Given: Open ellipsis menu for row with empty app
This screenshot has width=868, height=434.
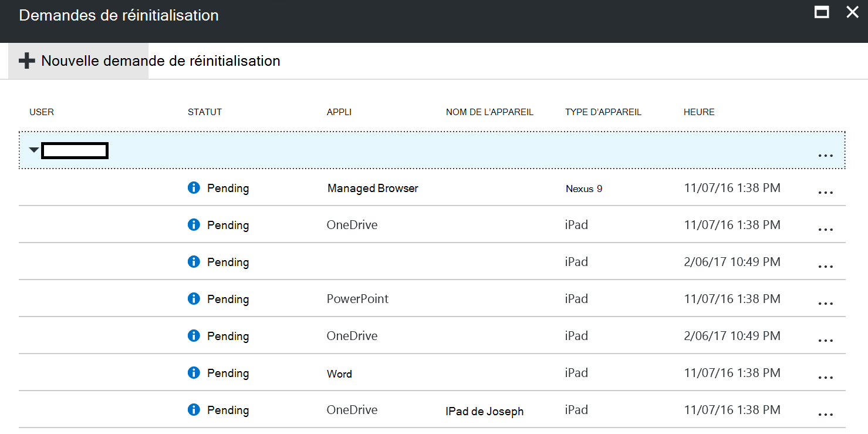Looking at the screenshot, I should [825, 267].
